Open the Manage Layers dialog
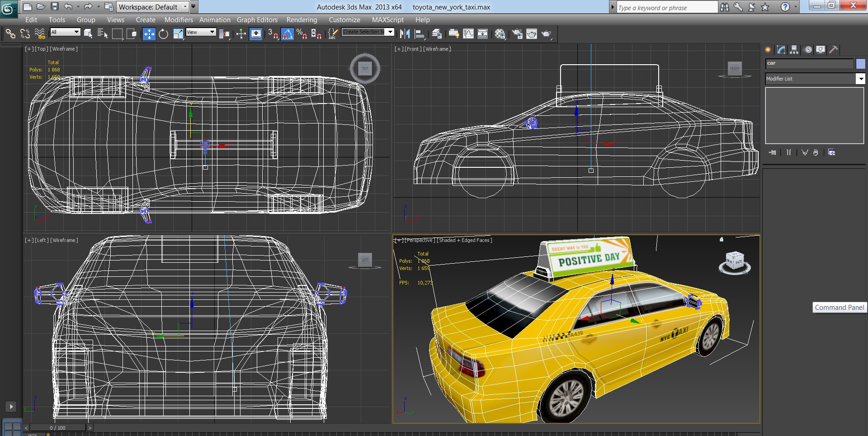 [437, 34]
